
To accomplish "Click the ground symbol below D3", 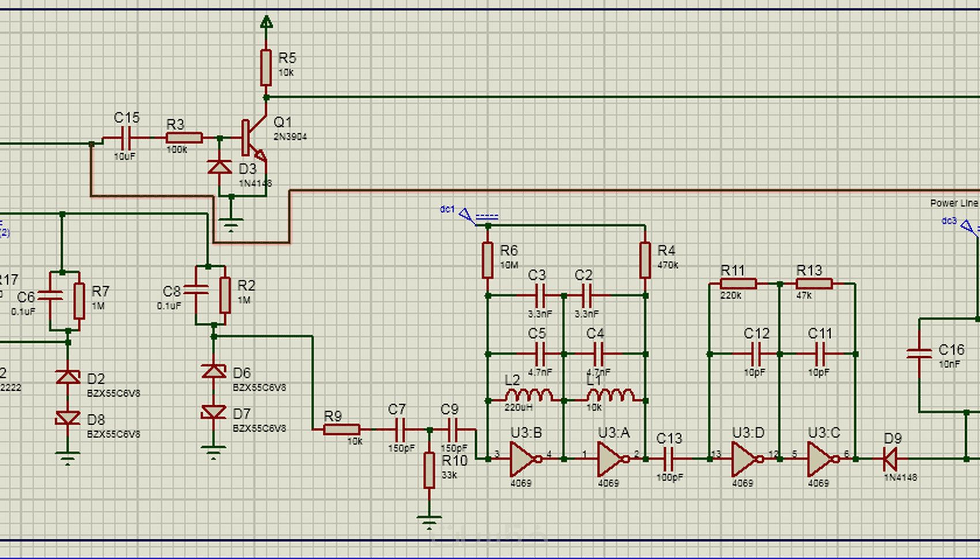I will coord(231,224).
